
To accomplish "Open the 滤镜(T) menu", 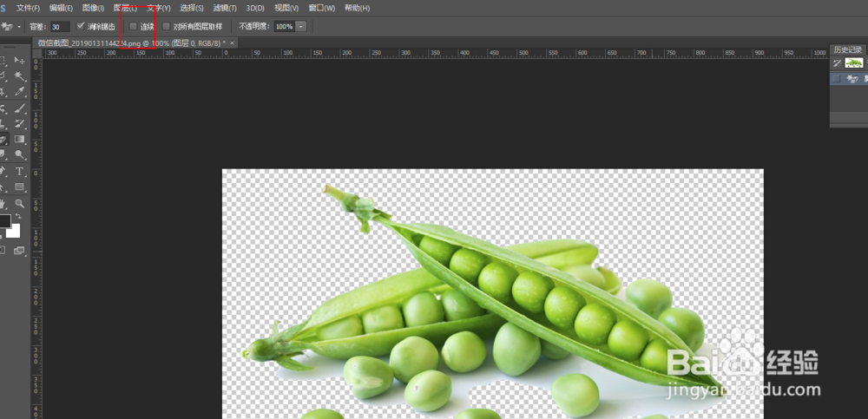I will tap(225, 9).
